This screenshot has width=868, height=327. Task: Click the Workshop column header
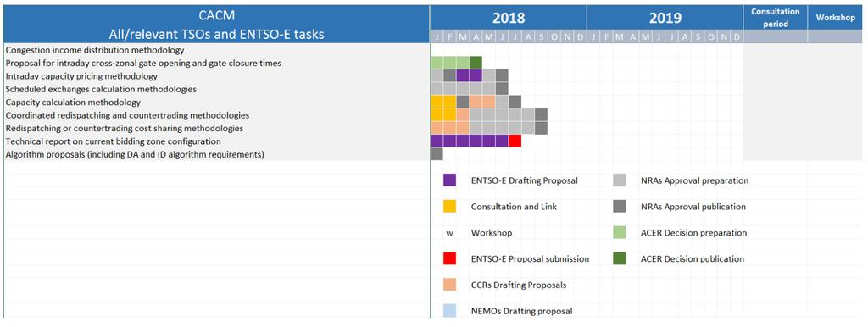point(835,18)
